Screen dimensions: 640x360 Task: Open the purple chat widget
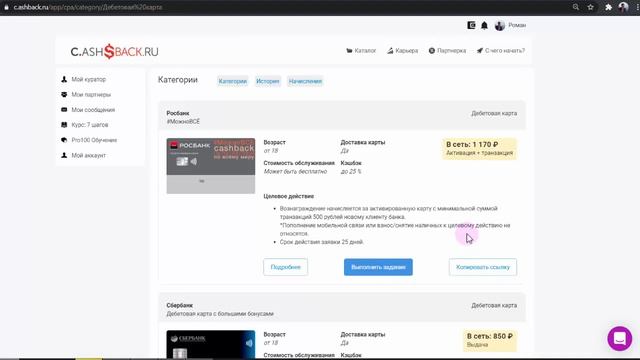(620, 338)
